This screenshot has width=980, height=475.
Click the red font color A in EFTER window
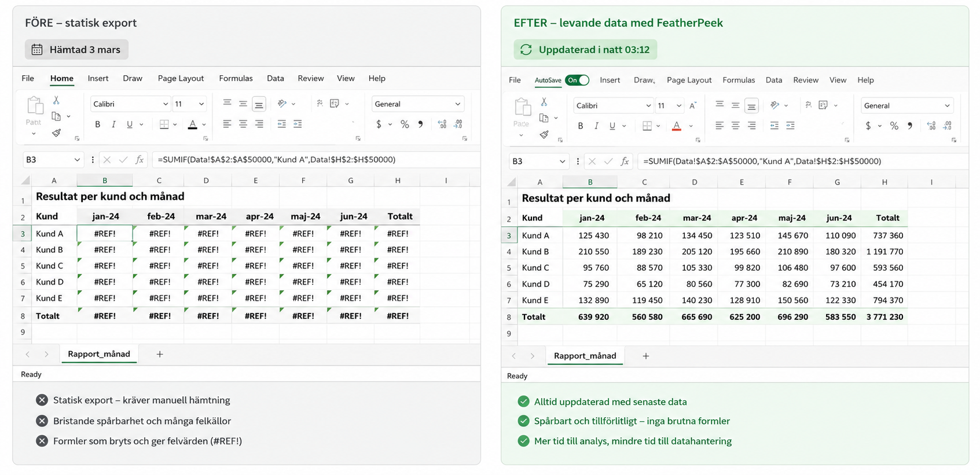[677, 126]
